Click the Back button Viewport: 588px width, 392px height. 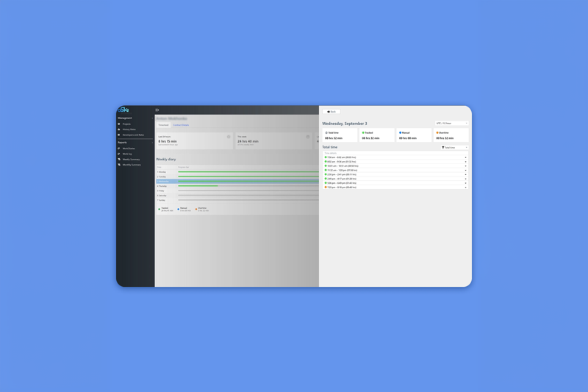click(x=331, y=112)
